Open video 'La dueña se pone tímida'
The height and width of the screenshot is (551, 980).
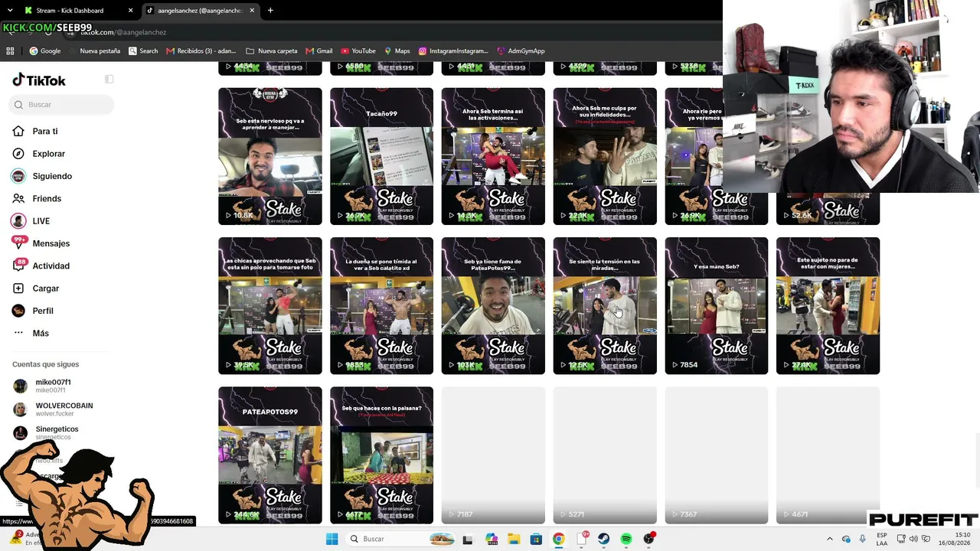pos(381,306)
